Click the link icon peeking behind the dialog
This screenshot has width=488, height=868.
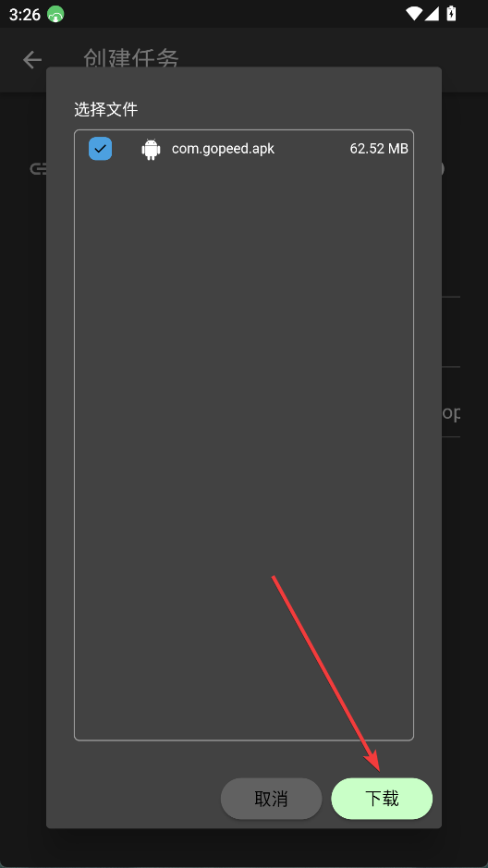38,169
